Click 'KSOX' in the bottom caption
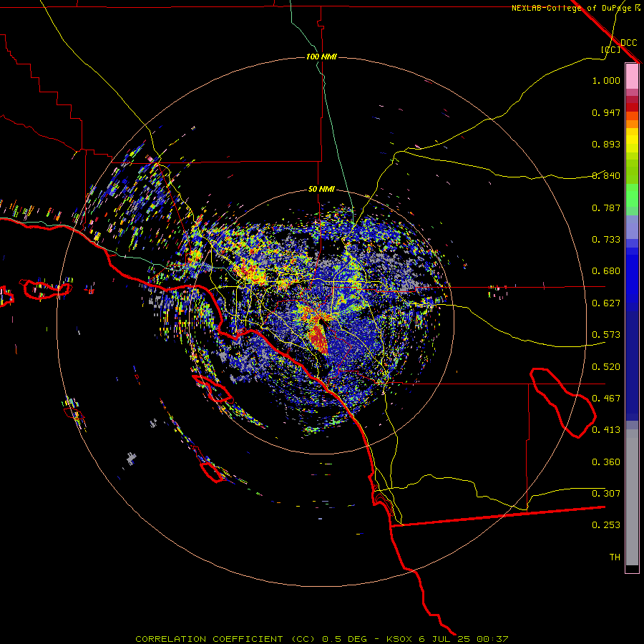 point(399,639)
